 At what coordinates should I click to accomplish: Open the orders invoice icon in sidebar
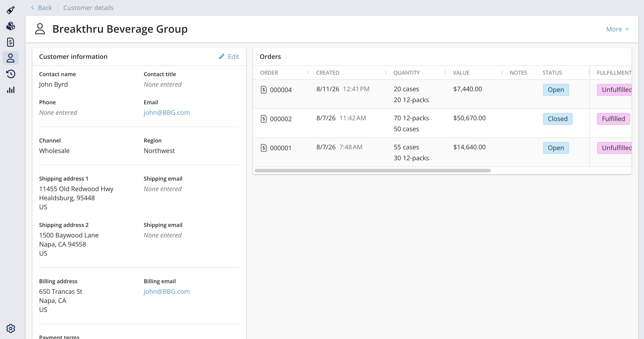11,42
